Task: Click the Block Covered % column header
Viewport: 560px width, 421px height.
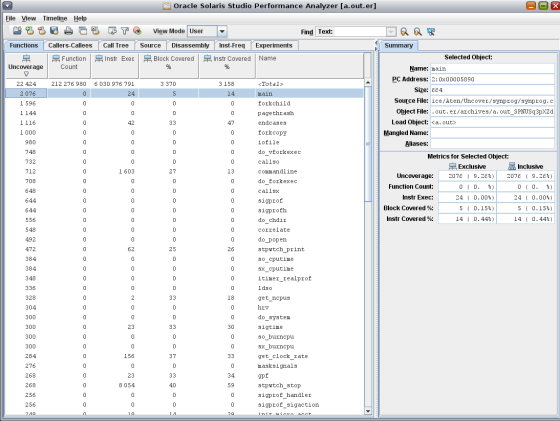Action: [x=169, y=66]
